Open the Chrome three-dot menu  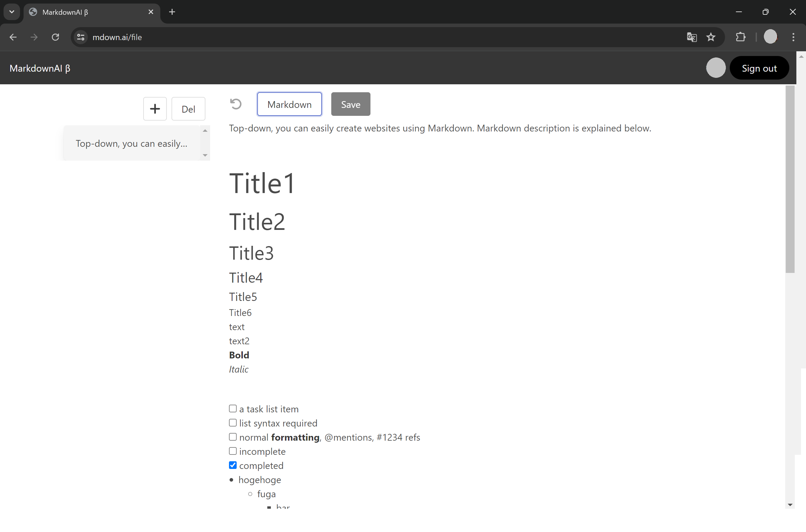point(793,37)
